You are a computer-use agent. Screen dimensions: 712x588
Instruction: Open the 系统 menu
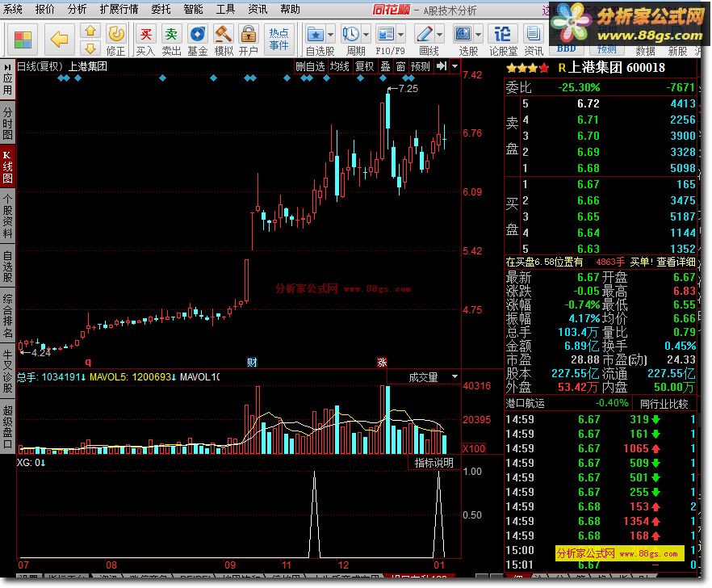click(x=13, y=9)
